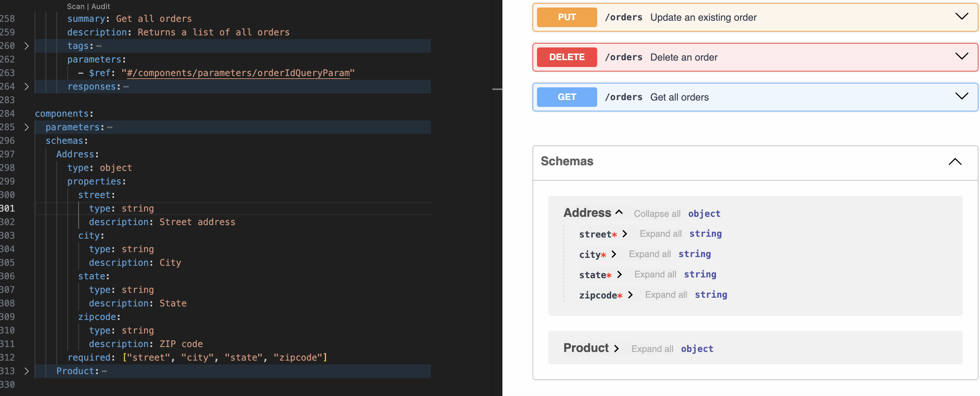Click the 'object' type label beside Address
Image resolution: width=980 pixels, height=396 pixels.
click(704, 213)
